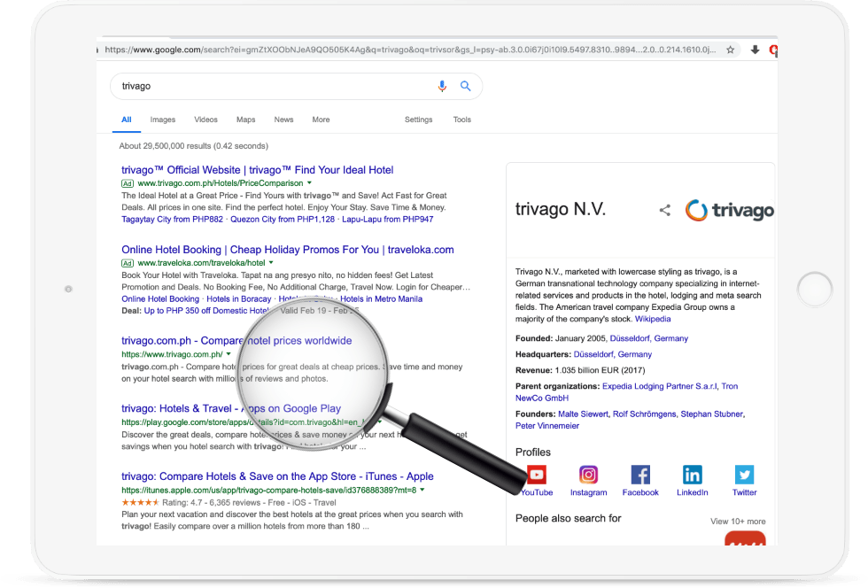Expand dropdown arrow beside www.trivago.com.ph ad URL
Image resolution: width=868 pixels, height=588 pixels.
(309, 182)
